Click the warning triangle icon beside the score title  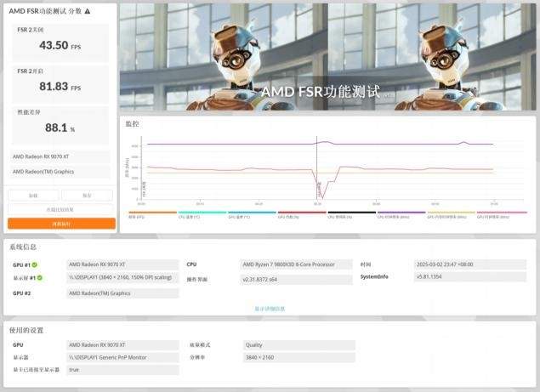[x=88, y=11]
